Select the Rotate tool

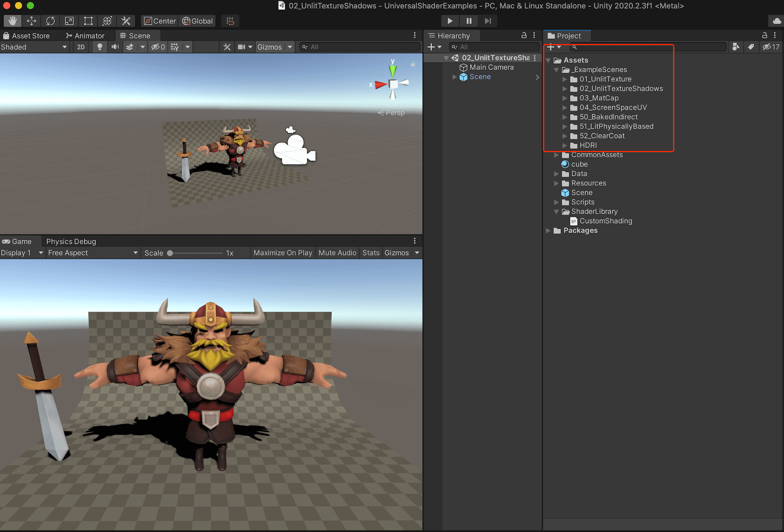pos(51,21)
